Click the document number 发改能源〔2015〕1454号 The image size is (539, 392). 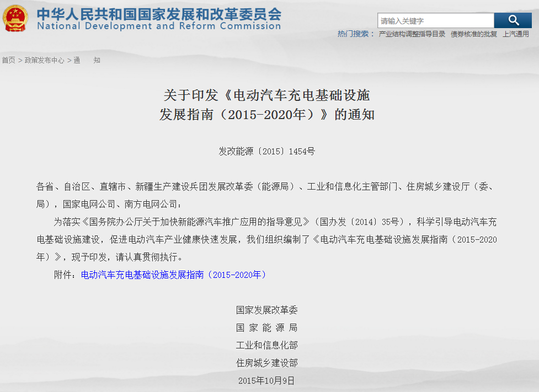click(267, 151)
